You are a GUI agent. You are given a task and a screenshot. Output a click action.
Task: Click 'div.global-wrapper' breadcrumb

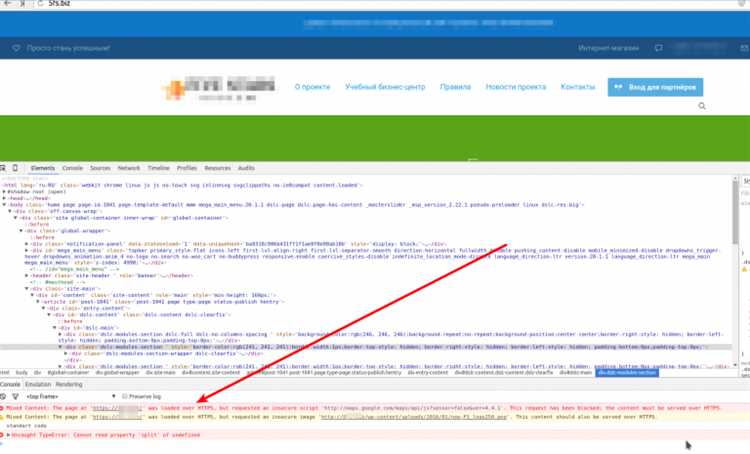pyautogui.click(x=118, y=373)
